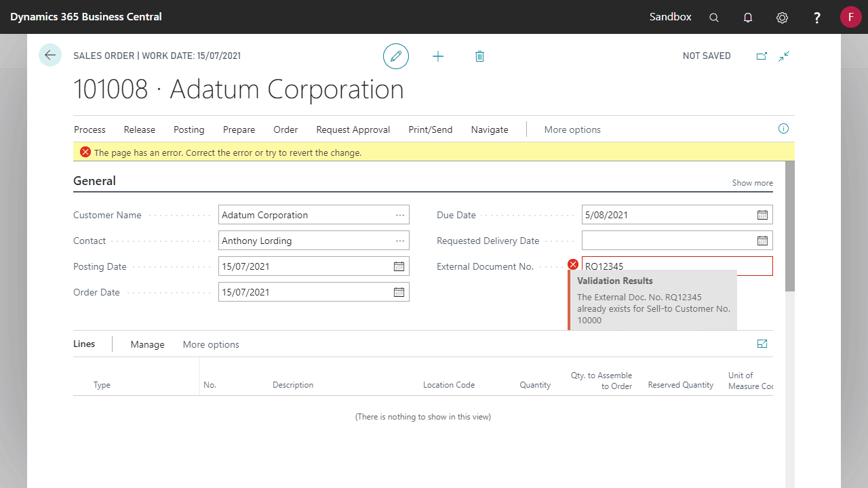Open Order Date calendar picker
The width and height of the screenshot is (868, 488).
(x=399, y=292)
